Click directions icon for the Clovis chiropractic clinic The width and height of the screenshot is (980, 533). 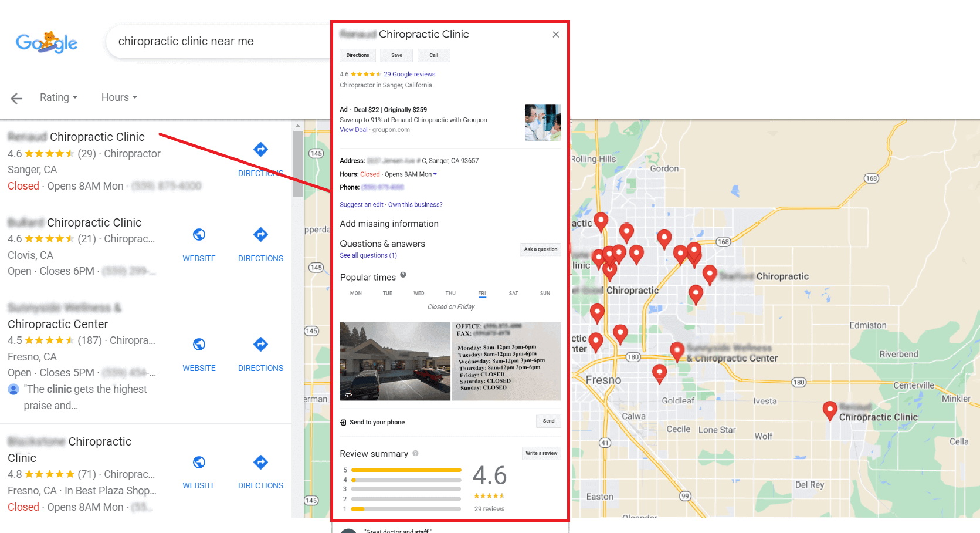coord(260,235)
